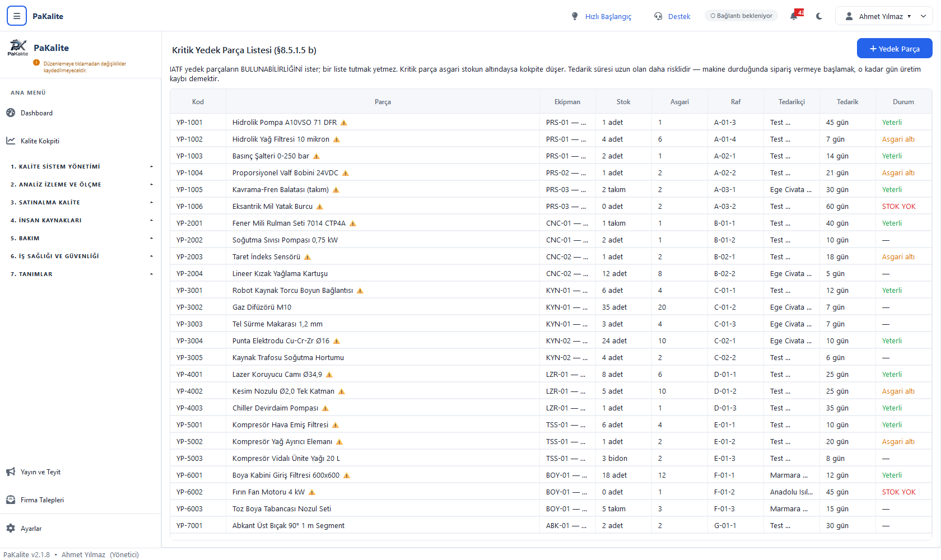Image resolution: width=941 pixels, height=560 pixels.
Task: Open Ayarlar gear icon
Action: pos(11,528)
